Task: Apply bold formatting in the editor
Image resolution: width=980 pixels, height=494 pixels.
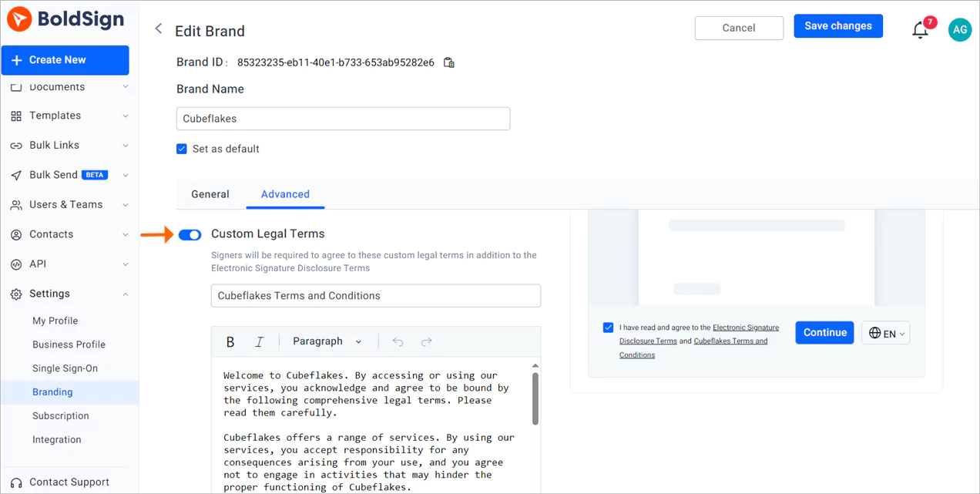Action: 230,341
